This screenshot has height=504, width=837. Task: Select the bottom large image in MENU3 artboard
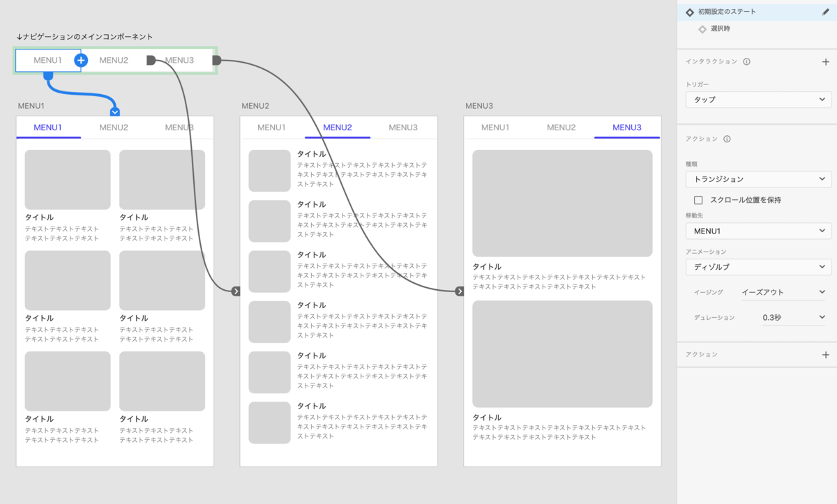[x=562, y=354]
